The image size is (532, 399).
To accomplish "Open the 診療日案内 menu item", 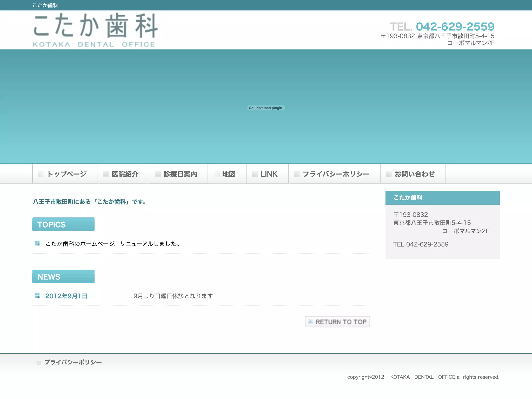I will pos(178,174).
